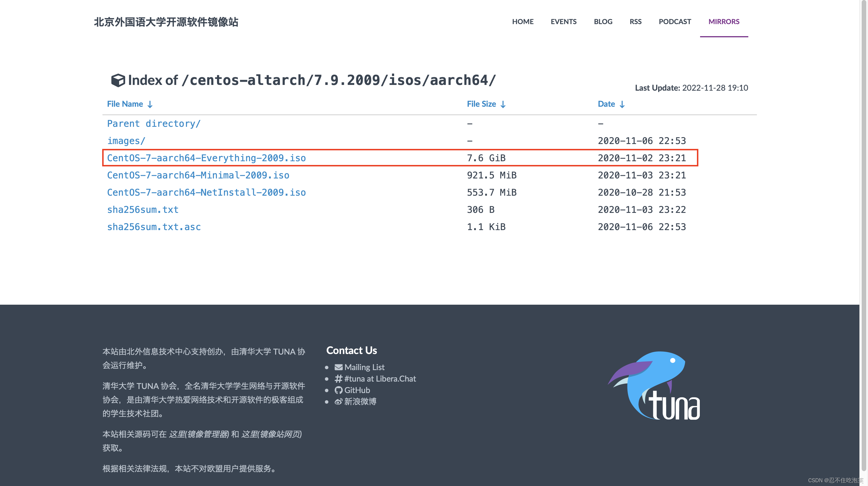Click the package box icon beside Index of
This screenshot has height=486, width=868.
click(118, 80)
